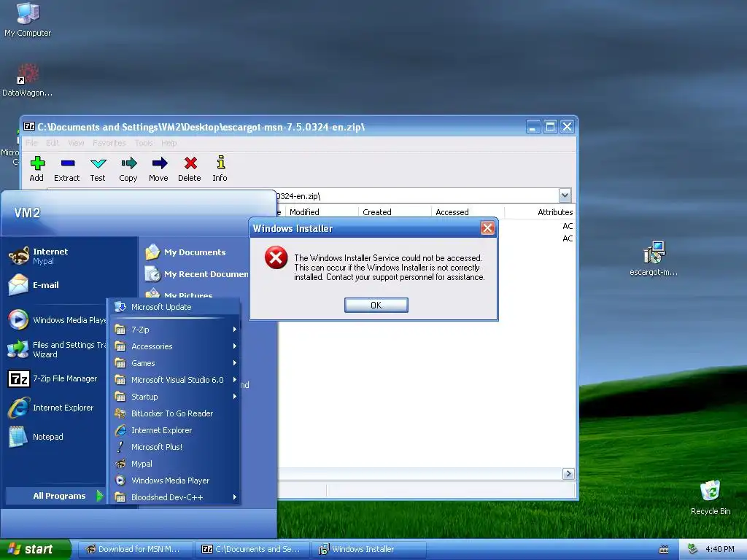Click All Programs in Start menu
This screenshot has height=560, width=747.
coord(56,496)
